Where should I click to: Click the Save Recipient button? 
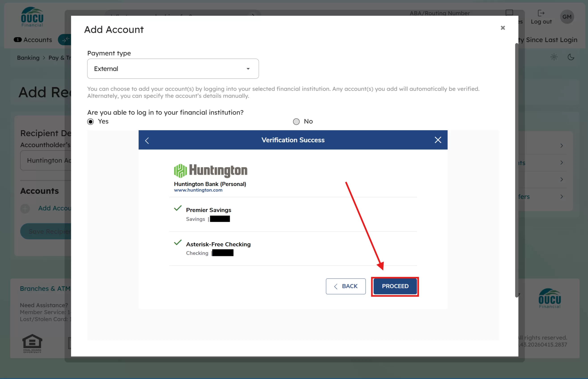pyautogui.click(x=46, y=231)
